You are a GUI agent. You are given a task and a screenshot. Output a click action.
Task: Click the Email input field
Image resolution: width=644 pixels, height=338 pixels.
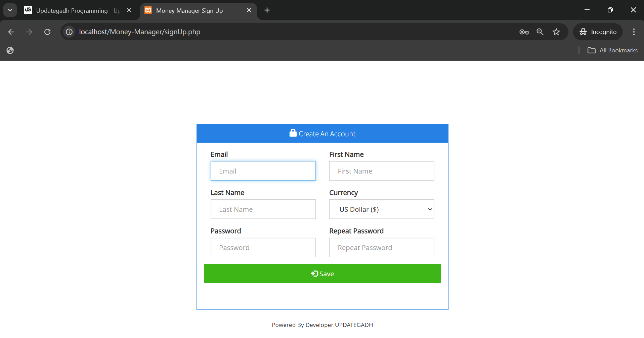263,171
